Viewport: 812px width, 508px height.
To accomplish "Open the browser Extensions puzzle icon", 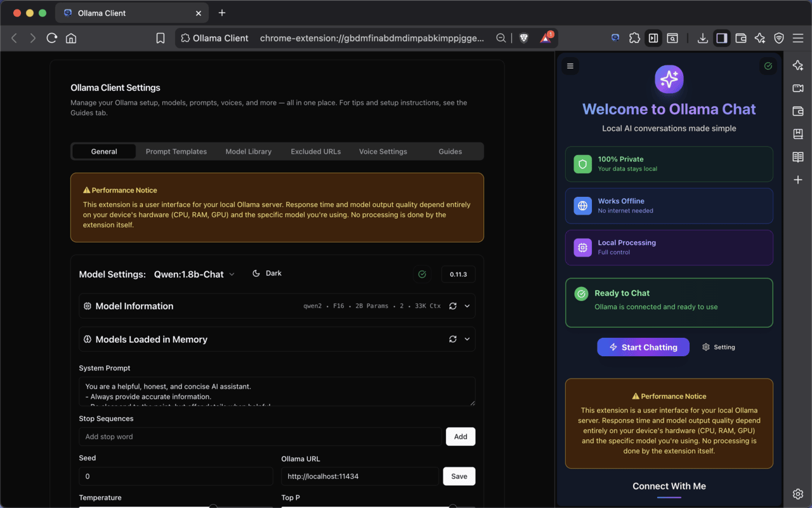I will coord(634,38).
